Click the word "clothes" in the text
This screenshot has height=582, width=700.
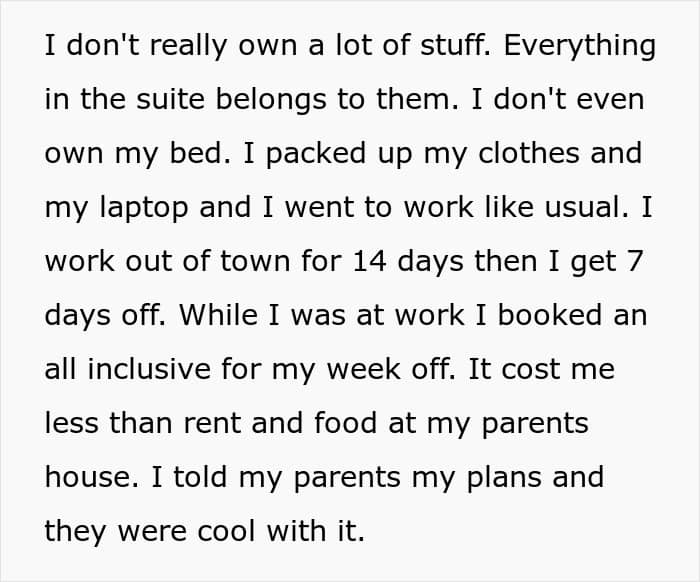coord(529,153)
